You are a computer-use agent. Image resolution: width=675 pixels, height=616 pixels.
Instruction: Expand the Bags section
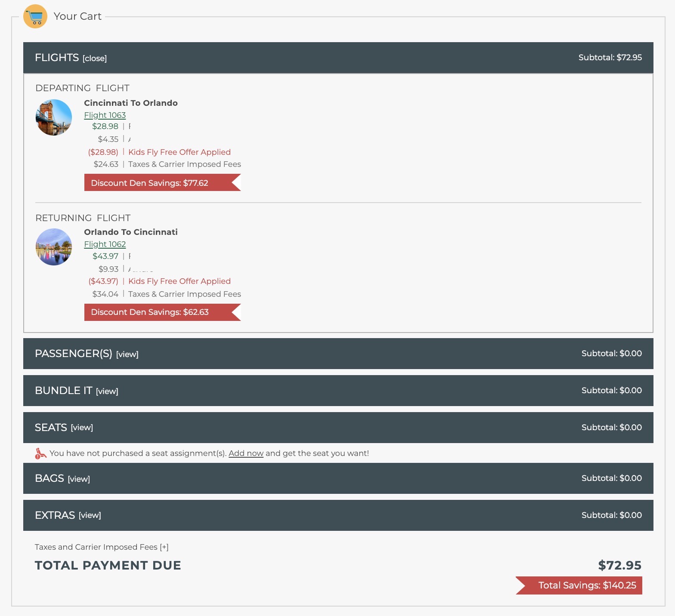point(79,479)
